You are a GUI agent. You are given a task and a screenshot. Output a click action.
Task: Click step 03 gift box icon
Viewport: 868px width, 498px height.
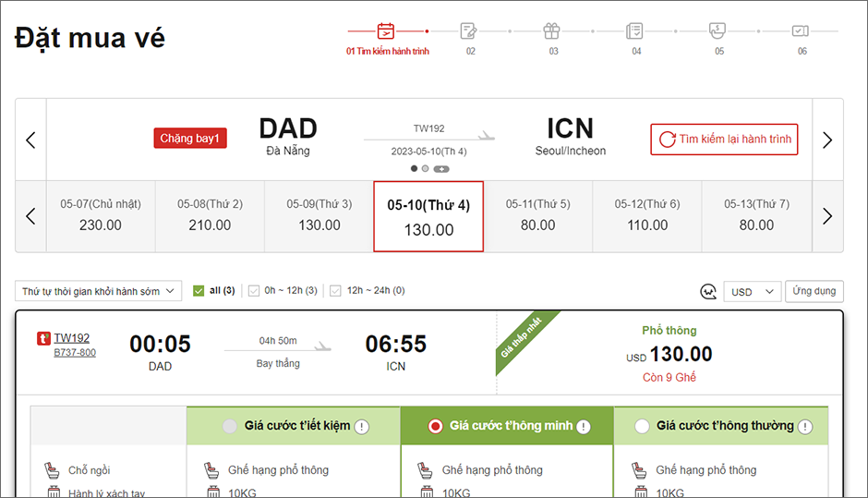tap(552, 30)
